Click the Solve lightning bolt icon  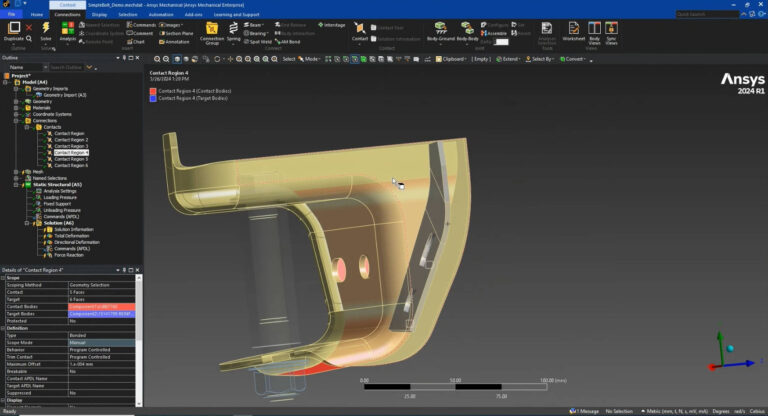46,28
